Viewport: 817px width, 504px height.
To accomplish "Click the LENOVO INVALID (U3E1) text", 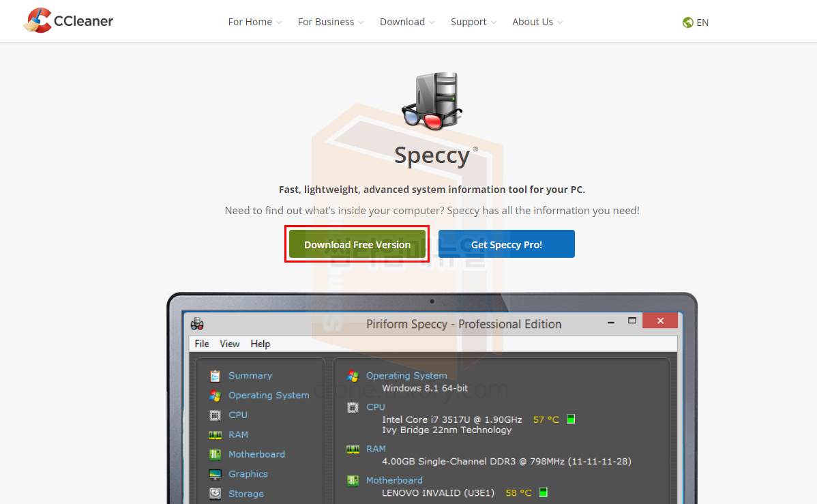I will click(x=440, y=493).
